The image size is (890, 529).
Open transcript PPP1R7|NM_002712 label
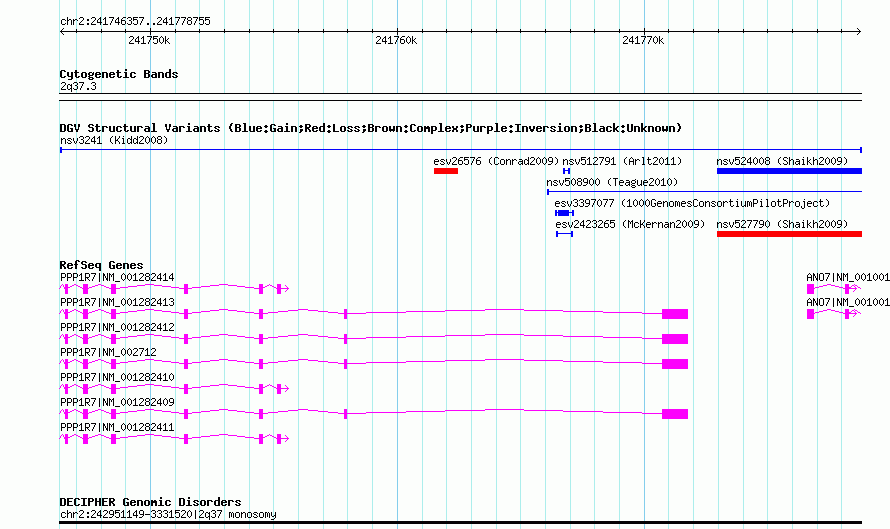tap(108, 352)
